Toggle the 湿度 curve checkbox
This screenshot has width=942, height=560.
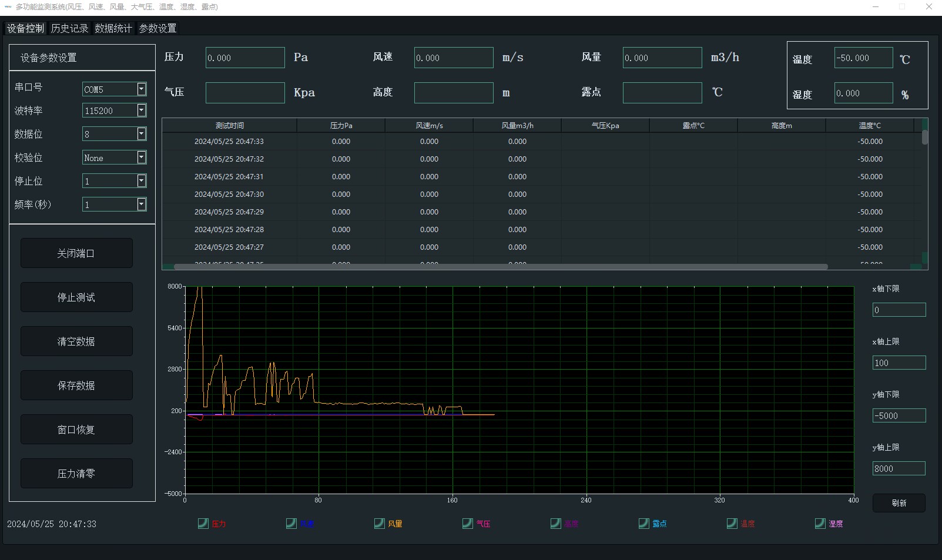click(x=820, y=524)
